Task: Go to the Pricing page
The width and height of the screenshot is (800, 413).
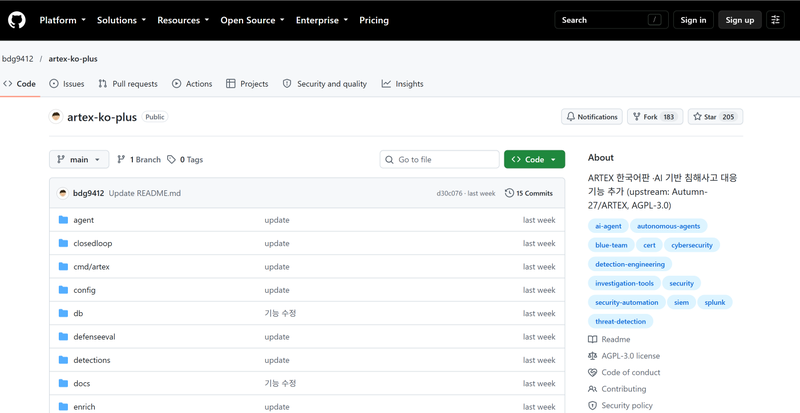Action: [374, 20]
